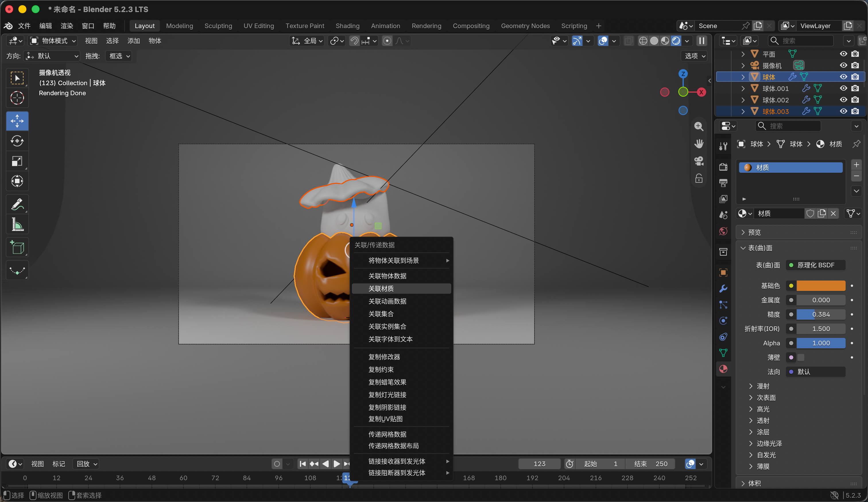This screenshot has width=868, height=502.
Task: Toggle render visibility for 球体.002
Action: 855,100
